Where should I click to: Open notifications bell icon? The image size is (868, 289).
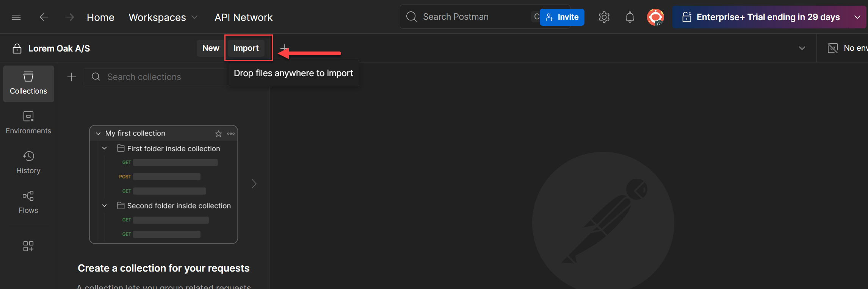[630, 17]
